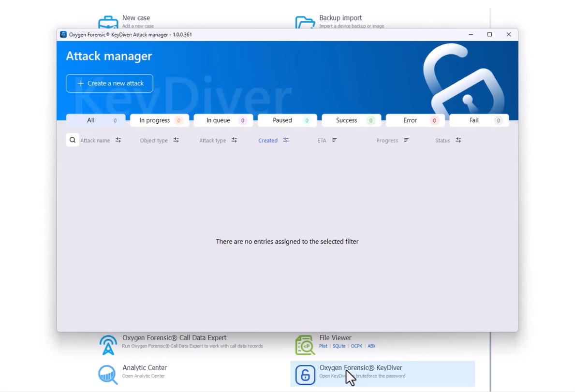This screenshot has width=575, height=392.
Task: Click New case in background window
Action: tap(136, 17)
